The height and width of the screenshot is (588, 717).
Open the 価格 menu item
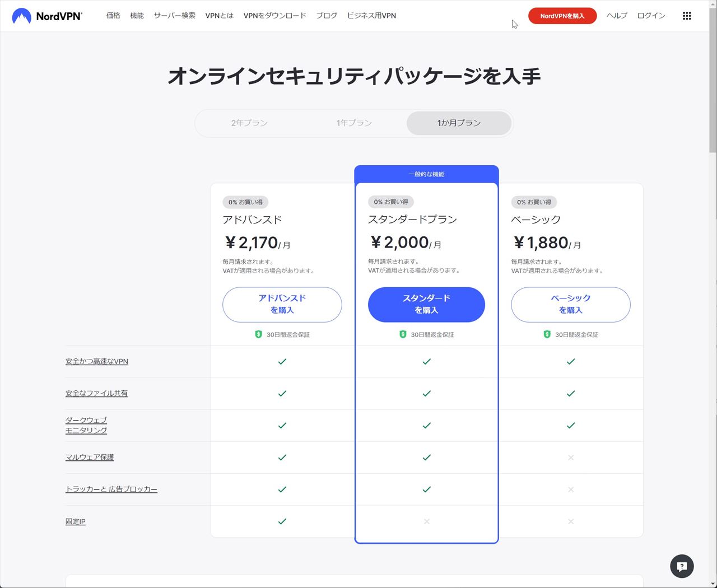click(x=113, y=16)
